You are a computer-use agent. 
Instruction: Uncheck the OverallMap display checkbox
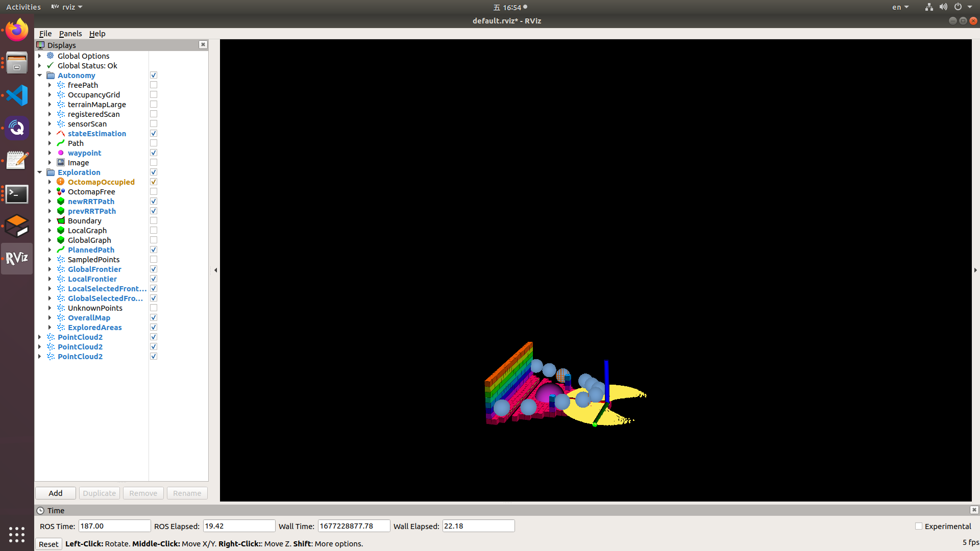154,317
